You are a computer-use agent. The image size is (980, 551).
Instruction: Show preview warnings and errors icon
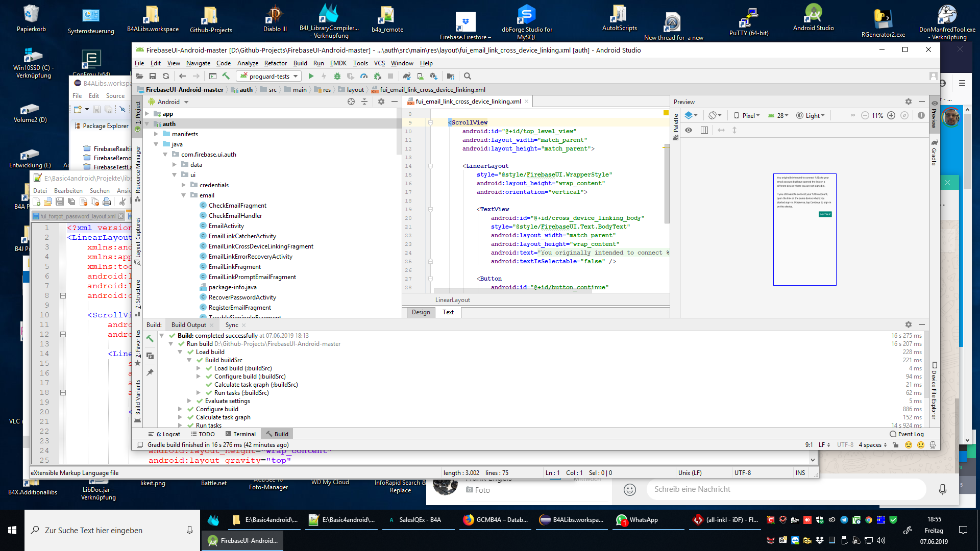[x=921, y=115]
